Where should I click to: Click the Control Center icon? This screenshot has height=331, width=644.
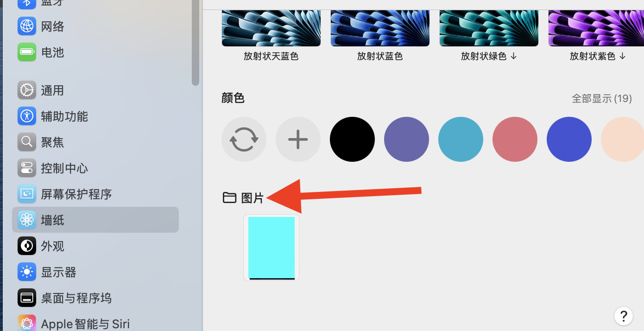27,168
